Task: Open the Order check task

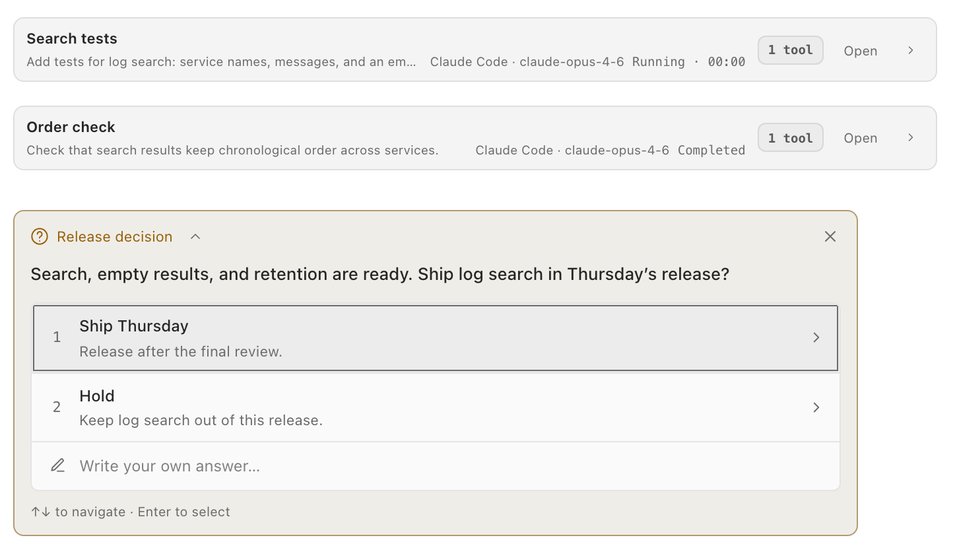Action: click(x=860, y=138)
